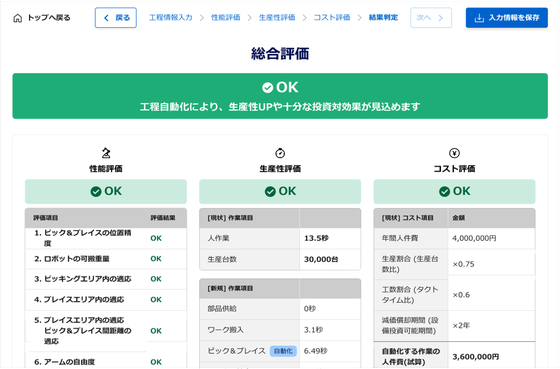Click the ワーク搬入 row label

tap(225, 330)
